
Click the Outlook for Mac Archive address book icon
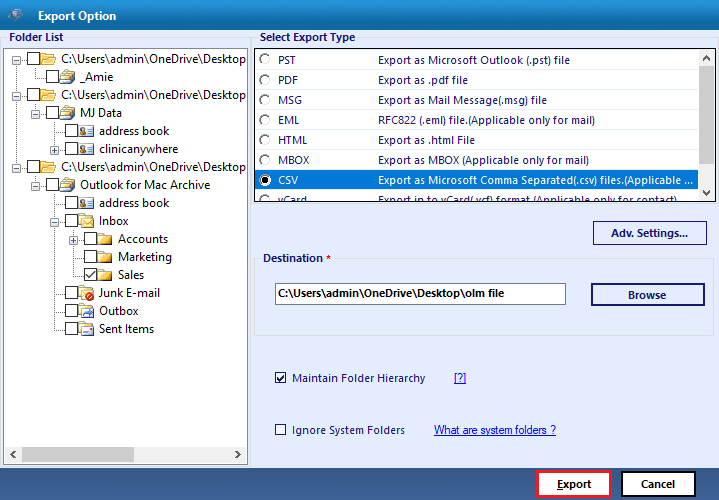(x=86, y=203)
